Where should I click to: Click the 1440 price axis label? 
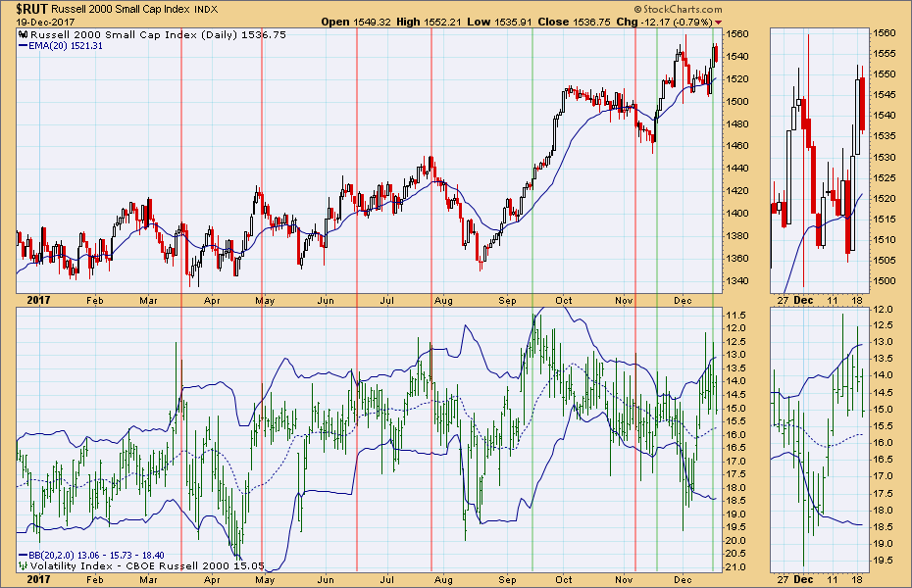(x=736, y=169)
